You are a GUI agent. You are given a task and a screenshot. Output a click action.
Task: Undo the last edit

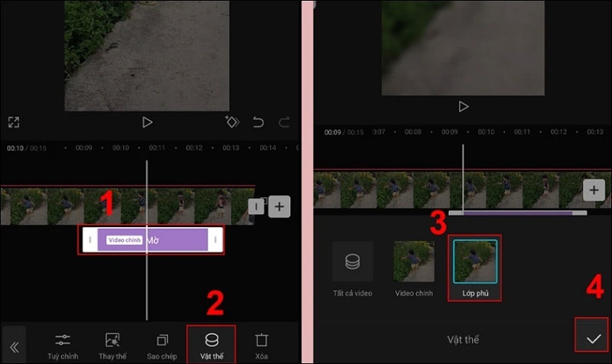point(259,122)
